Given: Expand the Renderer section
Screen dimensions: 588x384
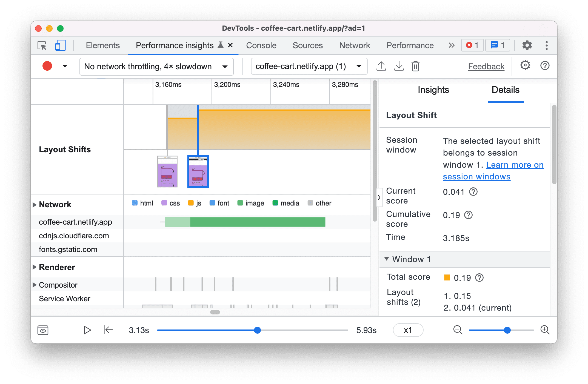Looking at the screenshot, I should 36,266.
